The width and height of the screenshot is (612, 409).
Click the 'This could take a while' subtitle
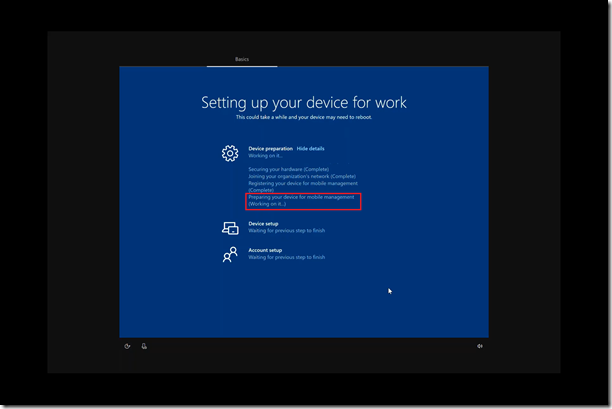coord(303,117)
